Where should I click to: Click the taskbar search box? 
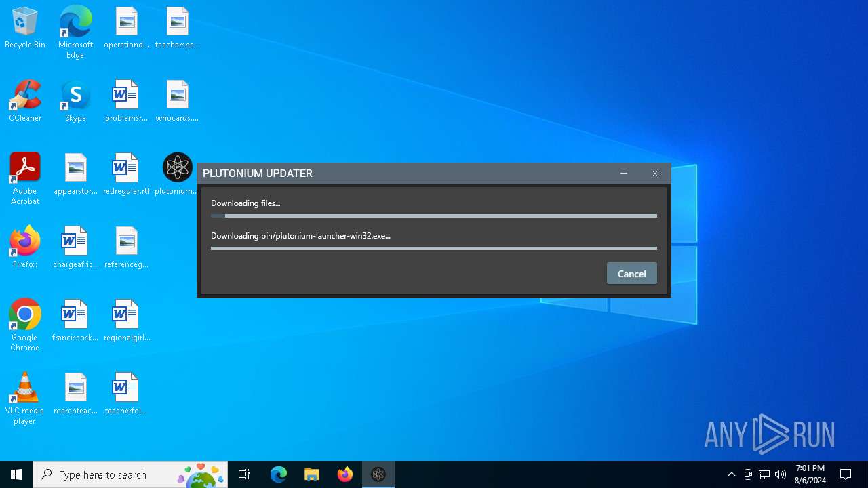(130, 474)
